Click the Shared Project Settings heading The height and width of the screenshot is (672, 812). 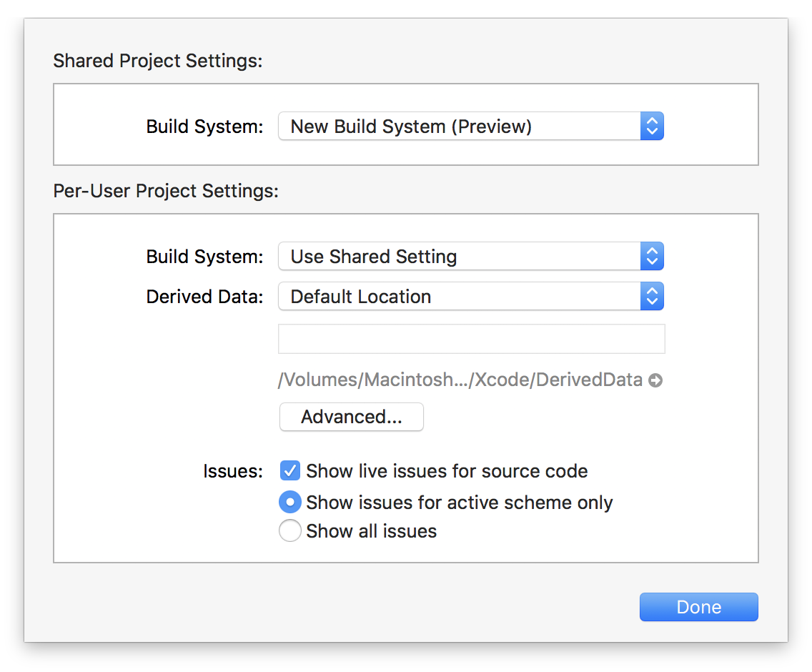coord(157,61)
